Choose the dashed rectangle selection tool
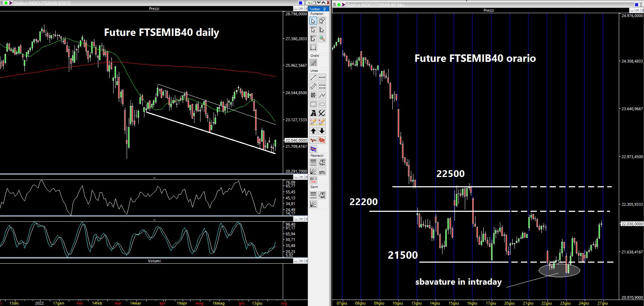Image resolution: width=644 pixels, height=306 pixels. 313,47
